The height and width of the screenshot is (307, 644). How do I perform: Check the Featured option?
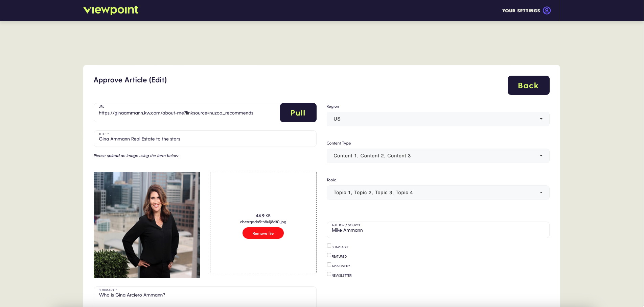coord(329,255)
